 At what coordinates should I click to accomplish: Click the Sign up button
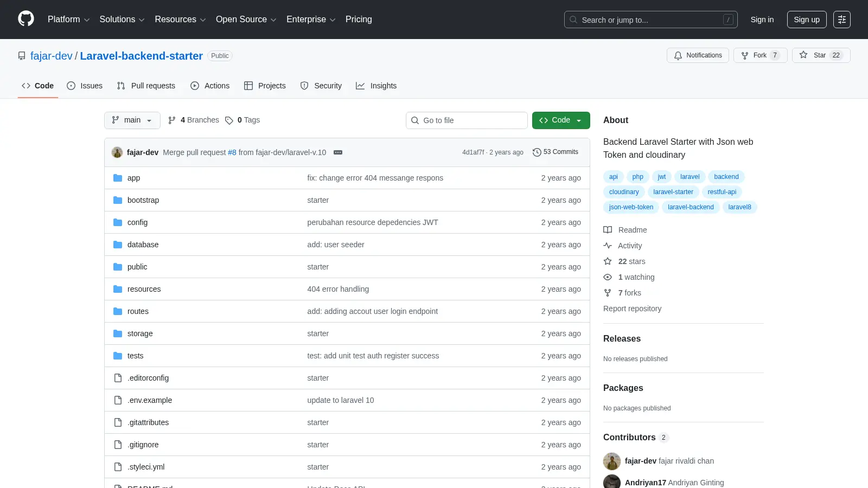tap(807, 20)
